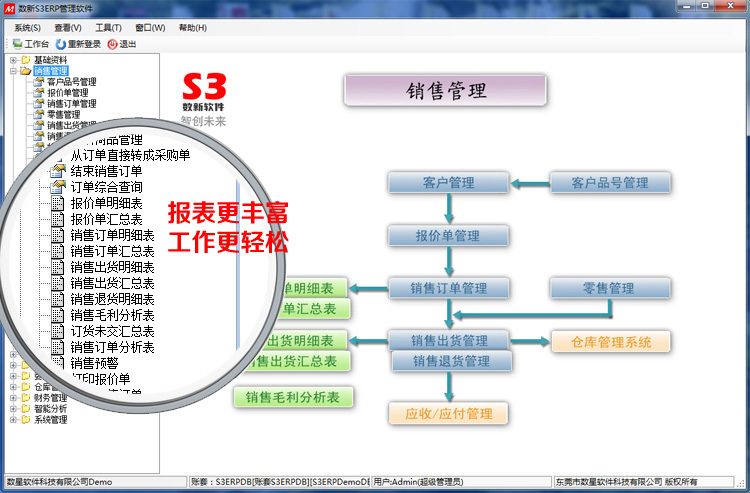Open the orange 应收/应付管理 button
Screen dimensions: 750x493
(x=448, y=414)
